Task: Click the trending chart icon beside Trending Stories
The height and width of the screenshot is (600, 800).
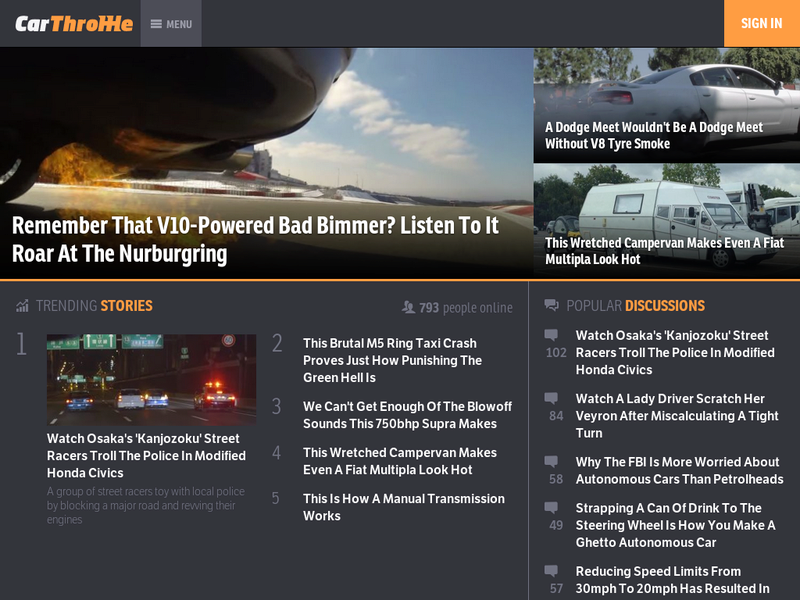Action: [x=22, y=306]
